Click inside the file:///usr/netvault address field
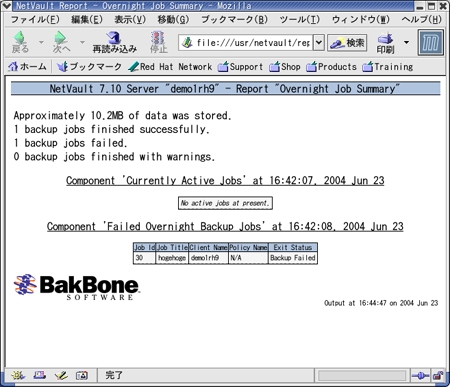Image resolution: width=450 pixels, height=387 pixels. pos(253,43)
